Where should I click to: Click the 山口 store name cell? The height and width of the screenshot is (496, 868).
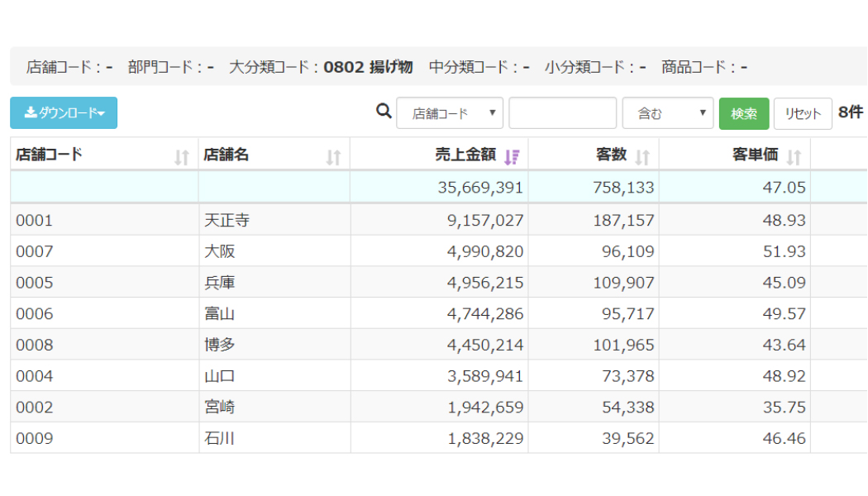(x=220, y=376)
